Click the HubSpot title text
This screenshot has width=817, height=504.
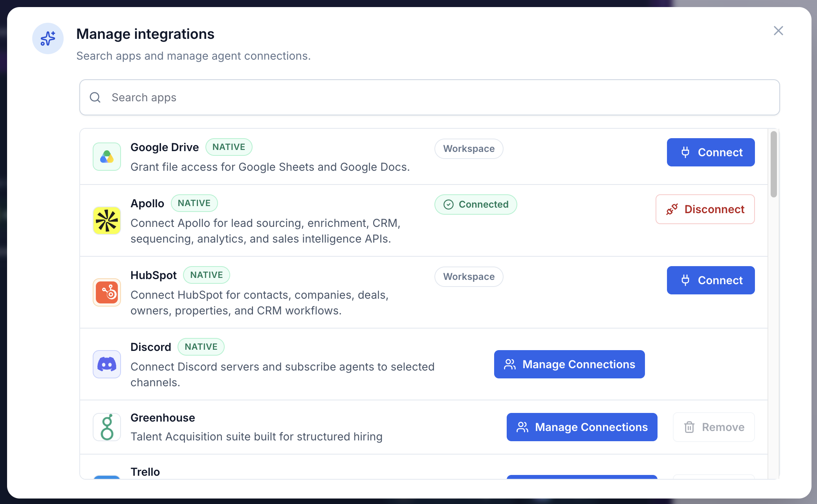pos(154,275)
